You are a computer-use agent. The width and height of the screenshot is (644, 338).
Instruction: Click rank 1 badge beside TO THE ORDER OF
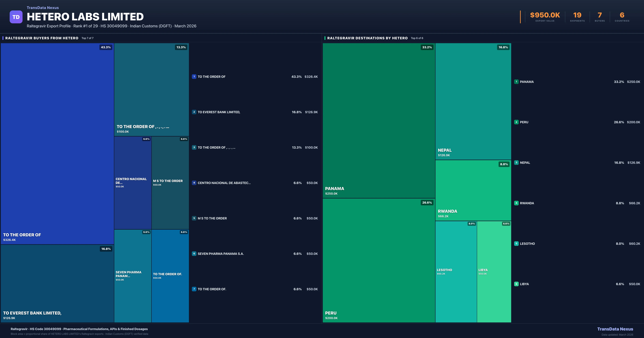tap(194, 77)
